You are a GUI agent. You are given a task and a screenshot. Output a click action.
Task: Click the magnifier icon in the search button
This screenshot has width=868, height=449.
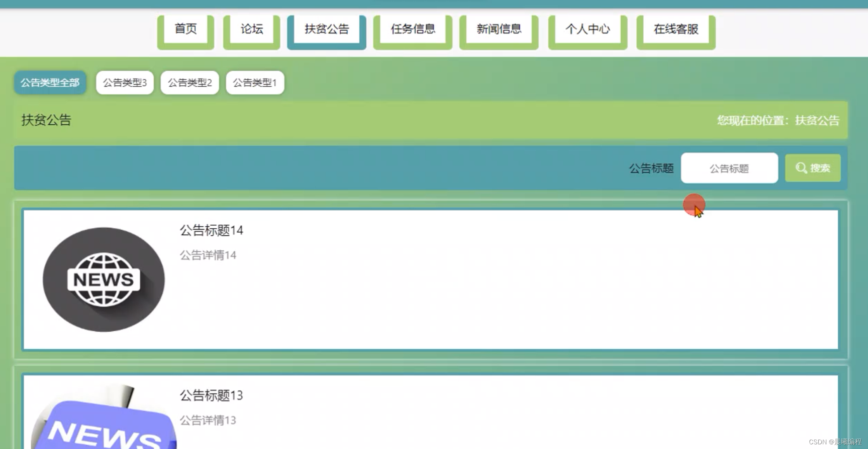[x=801, y=168]
